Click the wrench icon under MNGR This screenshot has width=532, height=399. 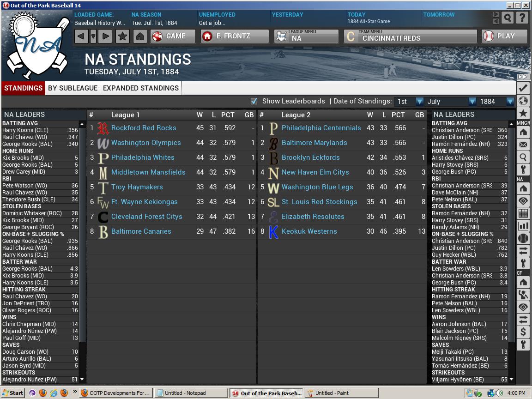click(x=523, y=168)
